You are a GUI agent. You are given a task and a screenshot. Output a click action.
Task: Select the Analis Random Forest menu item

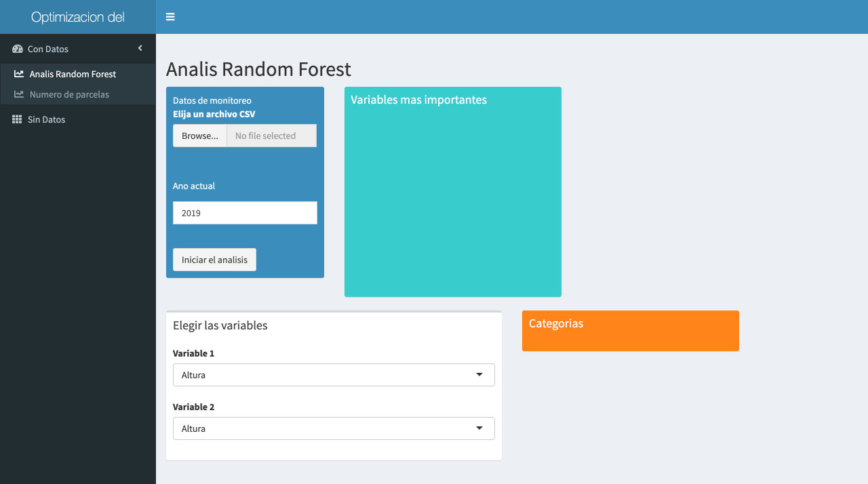tap(73, 74)
